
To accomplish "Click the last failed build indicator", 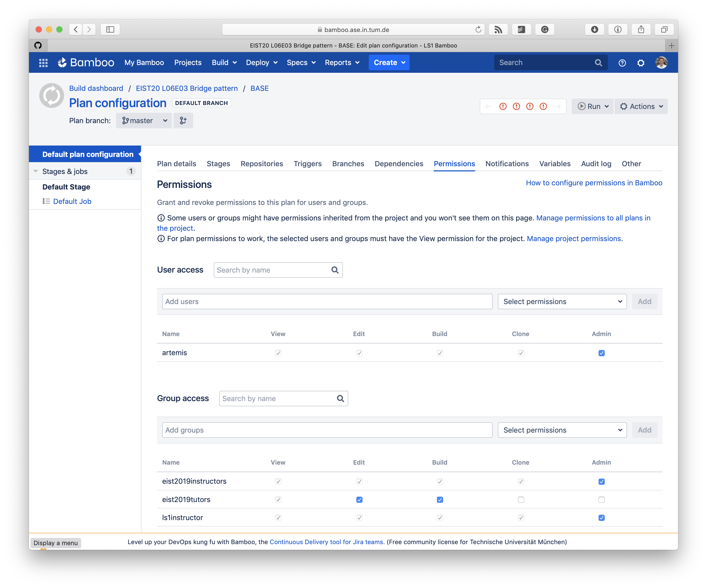I will pos(543,106).
